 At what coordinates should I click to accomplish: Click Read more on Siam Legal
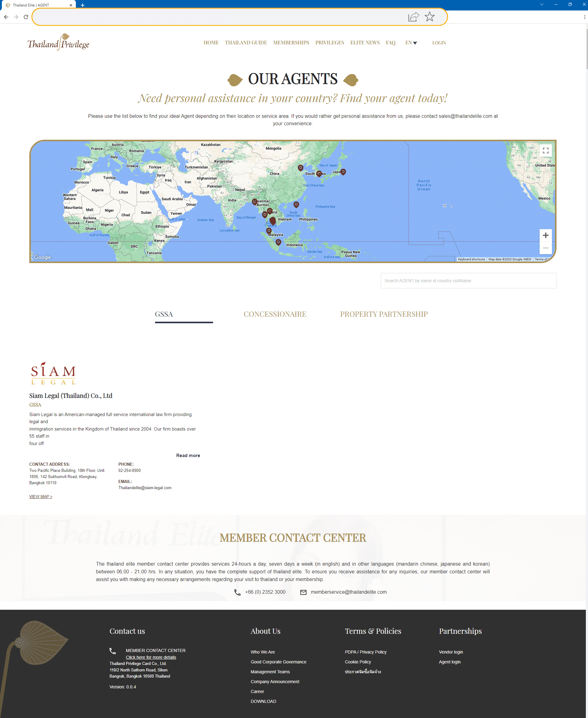(x=188, y=456)
